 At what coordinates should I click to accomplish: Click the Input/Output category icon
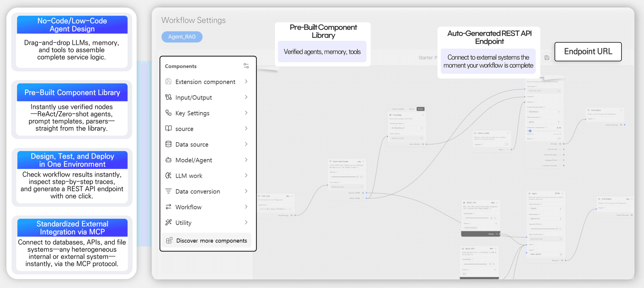tap(169, 97)
